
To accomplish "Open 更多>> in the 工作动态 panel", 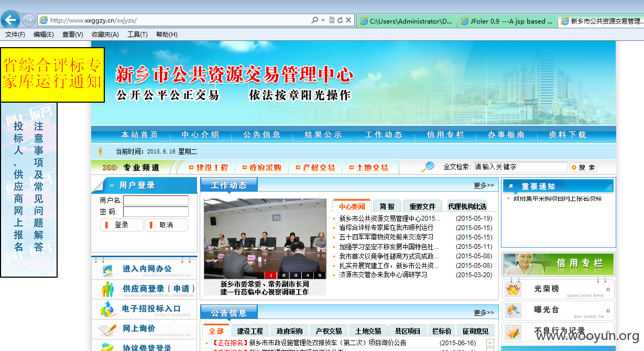I will 484,185.
